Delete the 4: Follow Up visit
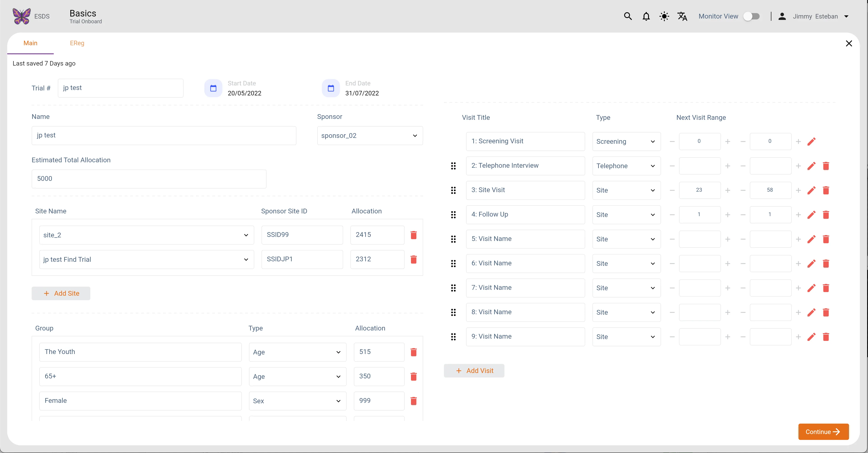 (x=826, y=215)
